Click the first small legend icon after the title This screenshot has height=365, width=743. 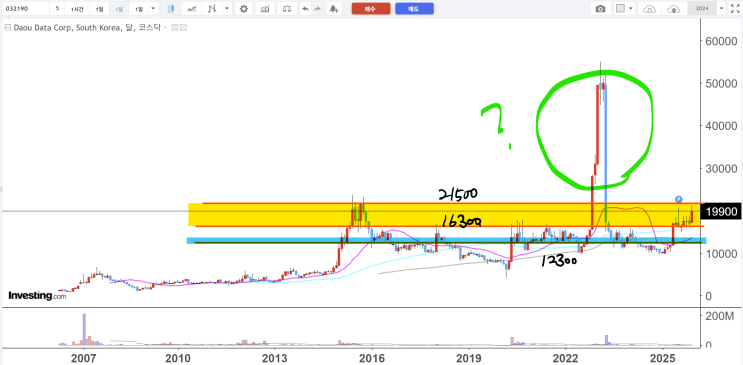pos(174,28)
